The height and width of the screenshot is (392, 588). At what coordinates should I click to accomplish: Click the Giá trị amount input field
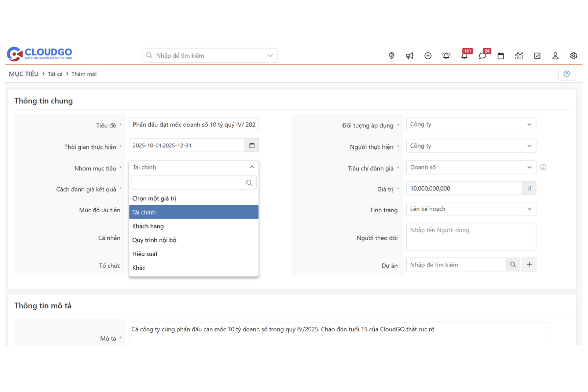(464, 188)
